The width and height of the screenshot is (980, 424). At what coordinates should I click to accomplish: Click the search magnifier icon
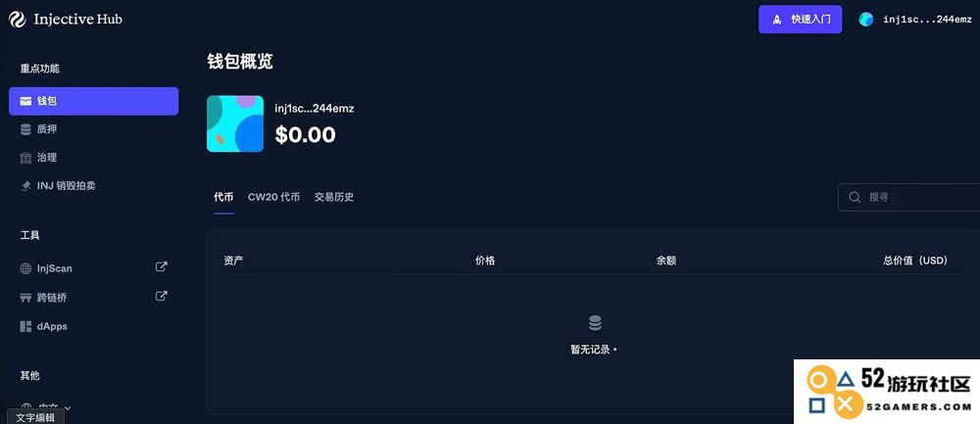click(855, 198)
